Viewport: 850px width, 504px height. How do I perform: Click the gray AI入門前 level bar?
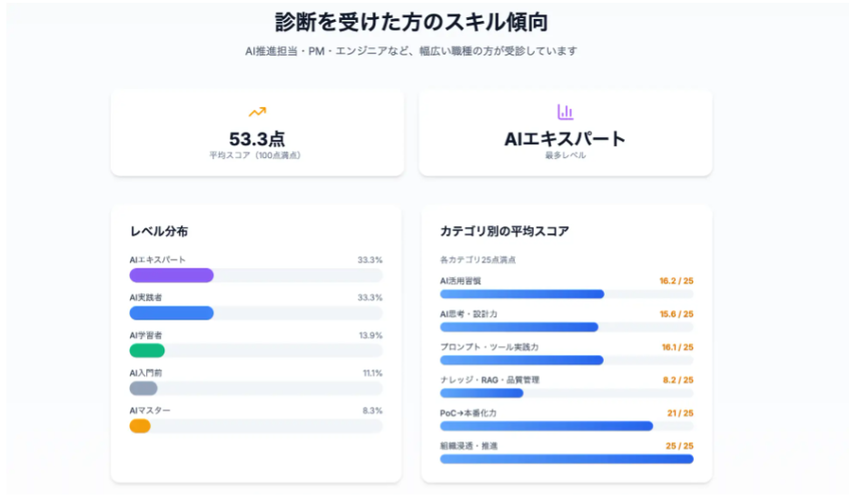(143, 388)
